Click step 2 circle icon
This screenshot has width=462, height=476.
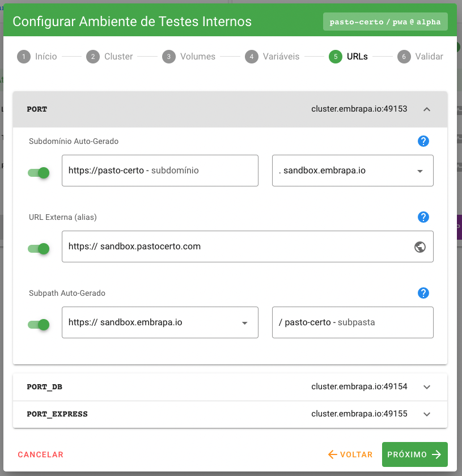93,57
